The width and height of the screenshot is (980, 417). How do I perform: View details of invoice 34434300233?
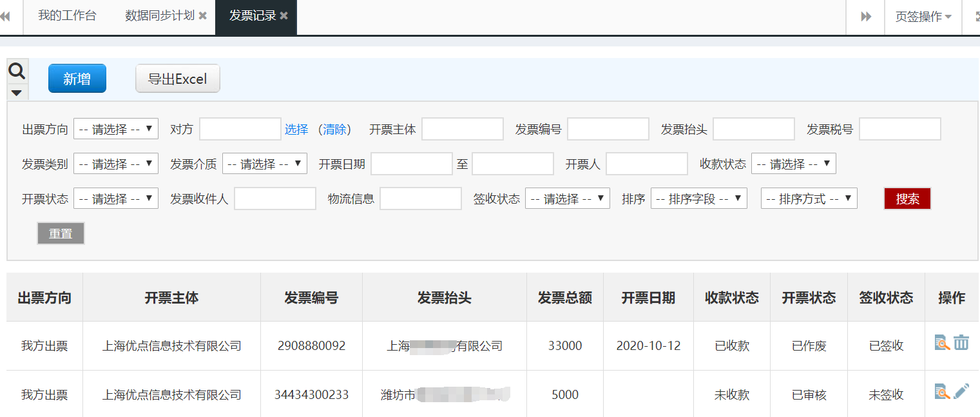click(x=943, y=391)
